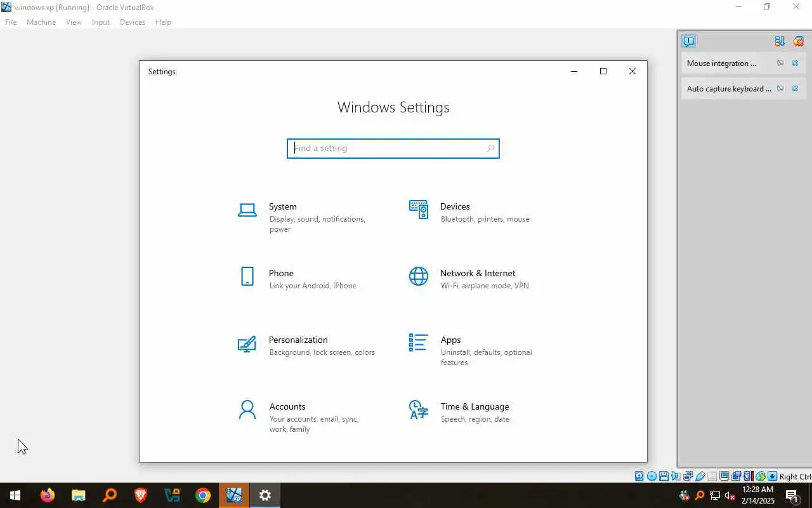This screenshot has width=812, height=508.
Task: Click the magnifier icon in search box
Action: [490, 149]
